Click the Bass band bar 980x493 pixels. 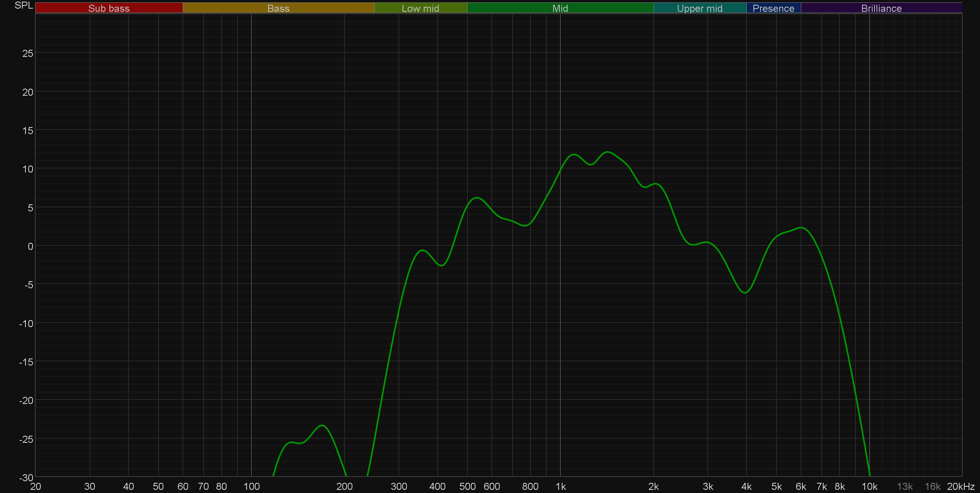coord(278,8)
